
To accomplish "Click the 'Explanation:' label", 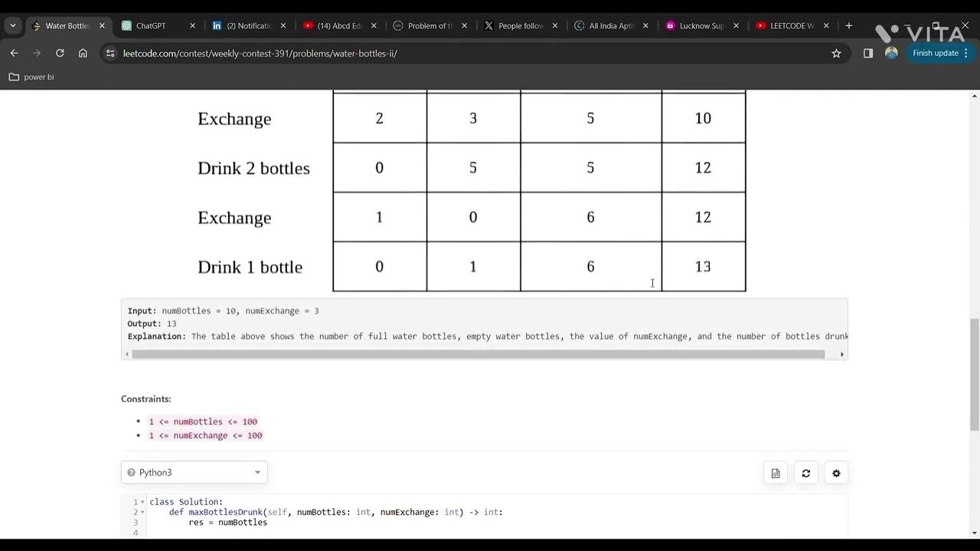I will point(156,336).
